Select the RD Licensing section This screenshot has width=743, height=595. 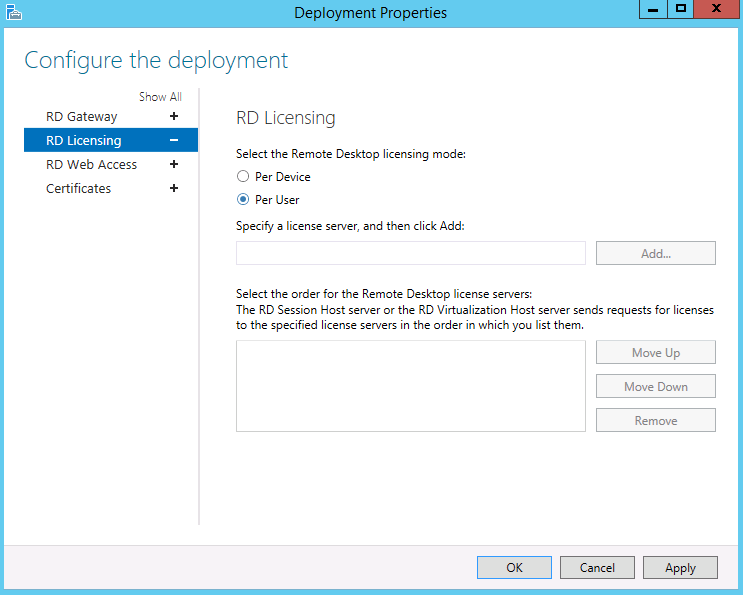[111, 140]
